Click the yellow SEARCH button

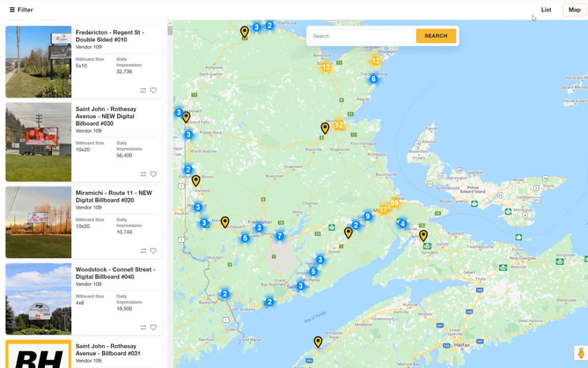tap(436, 36)
